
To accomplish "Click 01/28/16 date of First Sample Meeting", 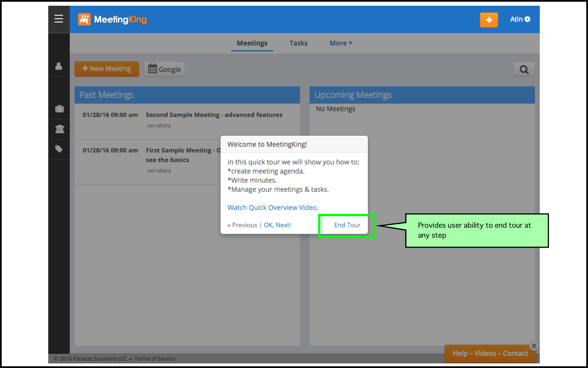I will point(110,150).
